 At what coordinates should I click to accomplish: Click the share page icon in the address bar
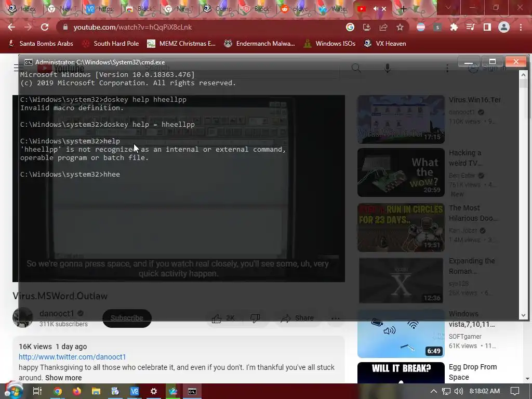[x=383, y=27]
